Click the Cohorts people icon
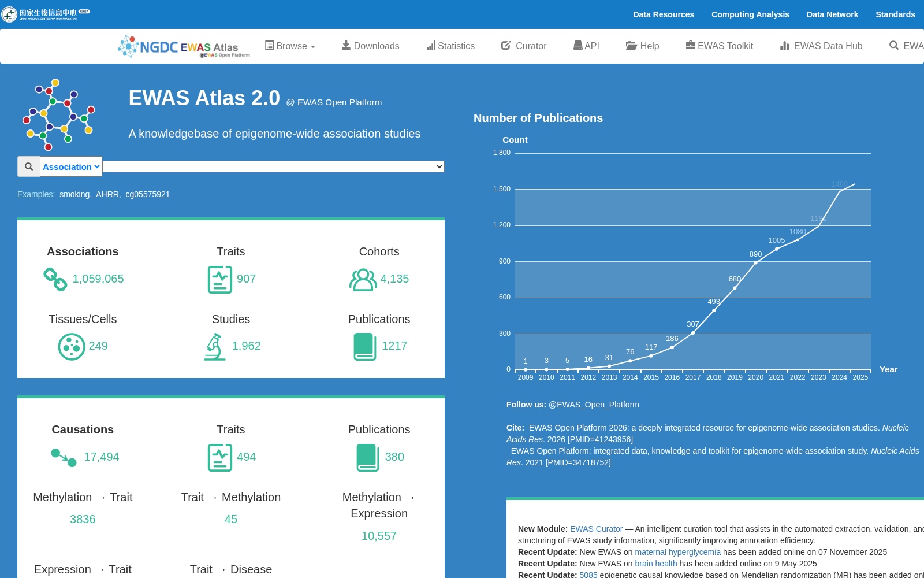Viewport: 924px width, 578px height. (x=363, y=279)
